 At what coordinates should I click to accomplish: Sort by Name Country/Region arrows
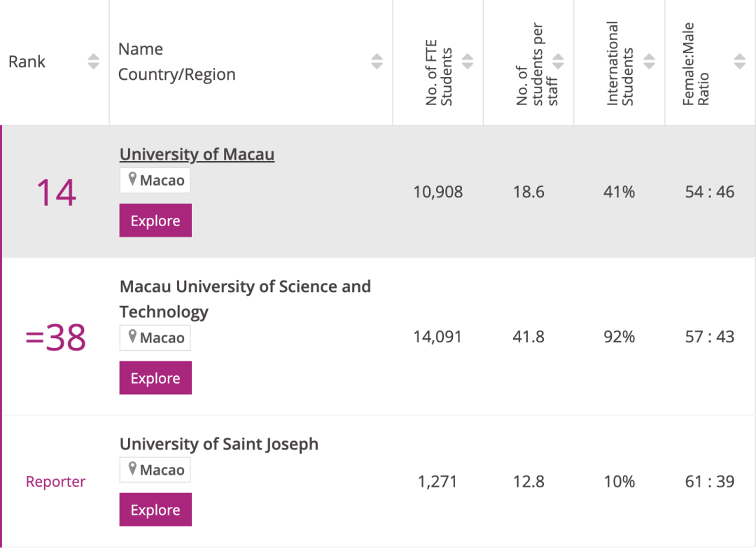pyautogui.click(x=377, y=62)
